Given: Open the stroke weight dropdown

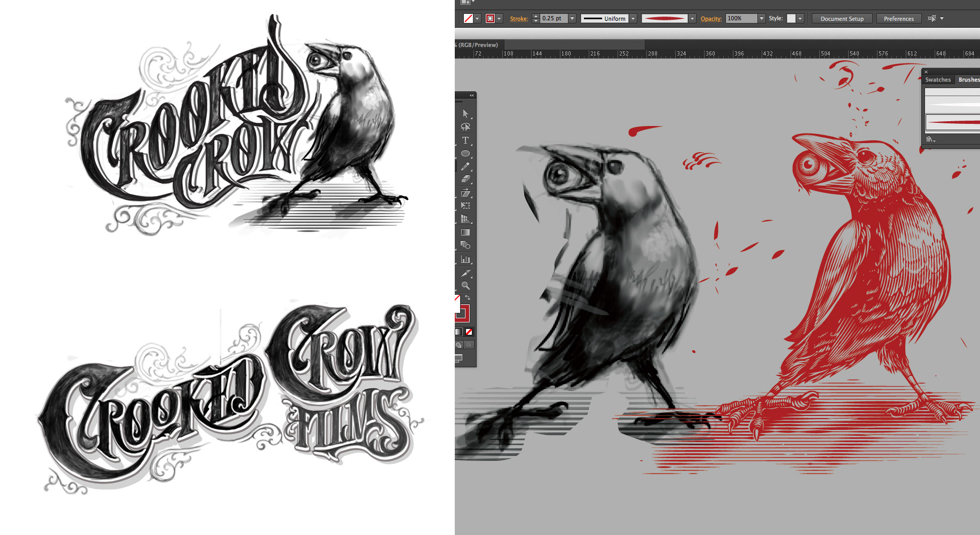Looking at the screenshot, I should (x=572, y=19).
